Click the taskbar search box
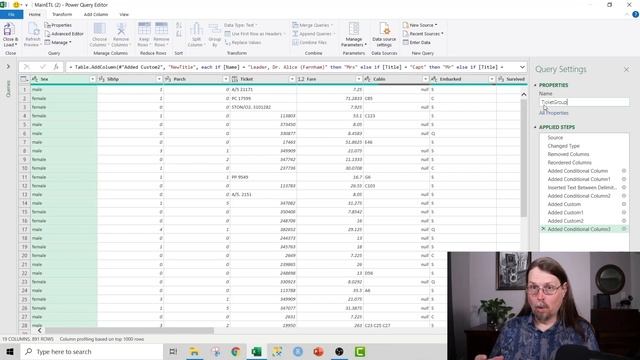Screen dimensions: 640x360 coord(92,351)
